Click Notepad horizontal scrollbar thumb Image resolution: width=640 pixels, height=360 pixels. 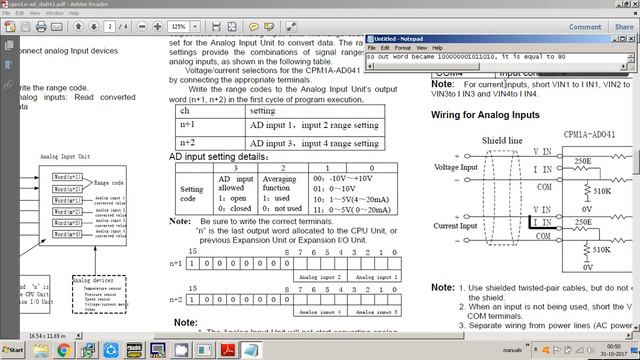pyautogui.click(x=427, y=66)
